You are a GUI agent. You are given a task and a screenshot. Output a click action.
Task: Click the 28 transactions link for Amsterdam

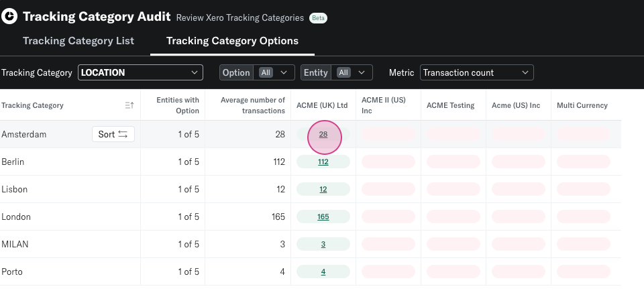point(323,135)
